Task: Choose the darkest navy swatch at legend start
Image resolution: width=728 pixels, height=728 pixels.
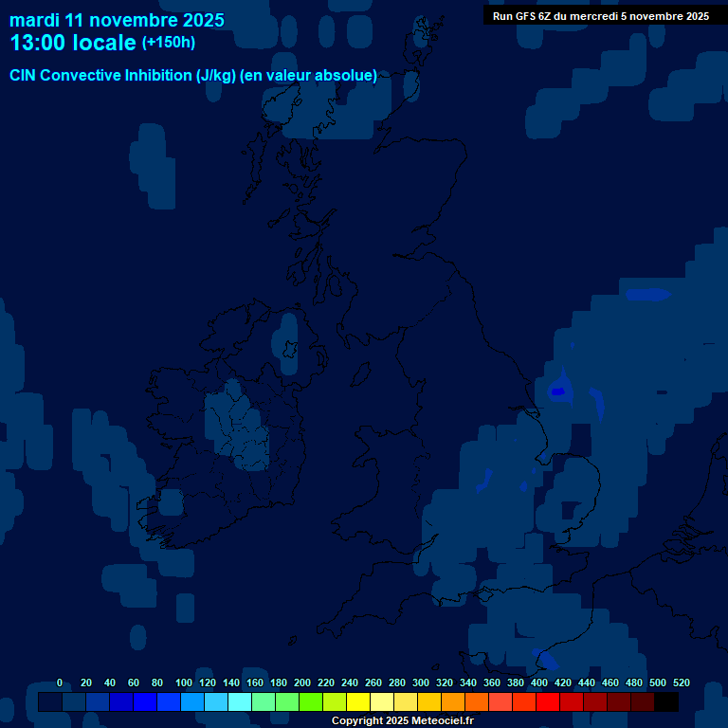Action: point(50,702)
